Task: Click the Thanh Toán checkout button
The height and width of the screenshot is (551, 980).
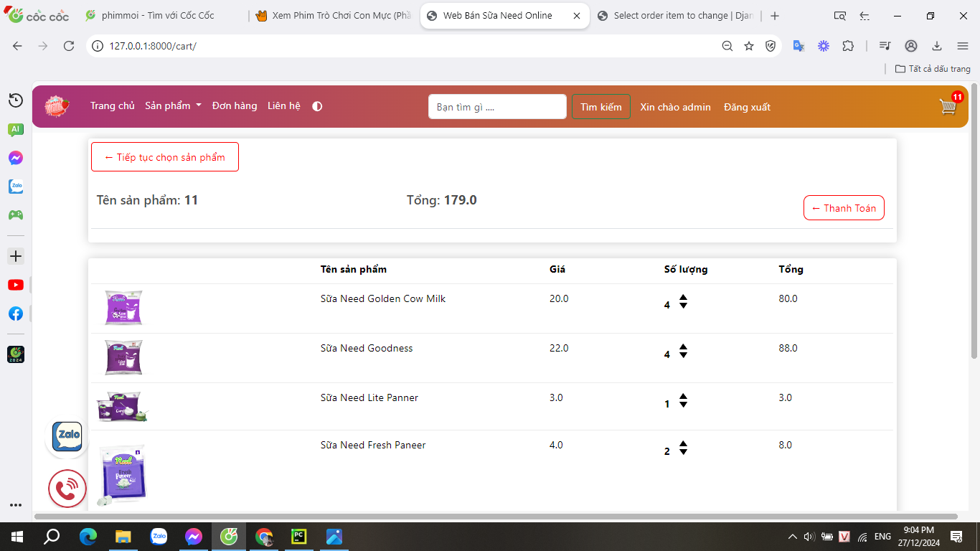Action: pos(844,208)
